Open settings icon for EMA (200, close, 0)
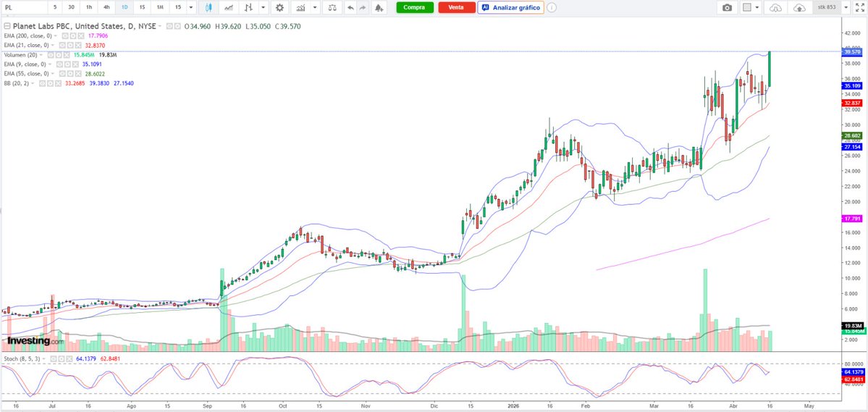The width and height of the screenshot is (868, 412). [x=73, y=36]
